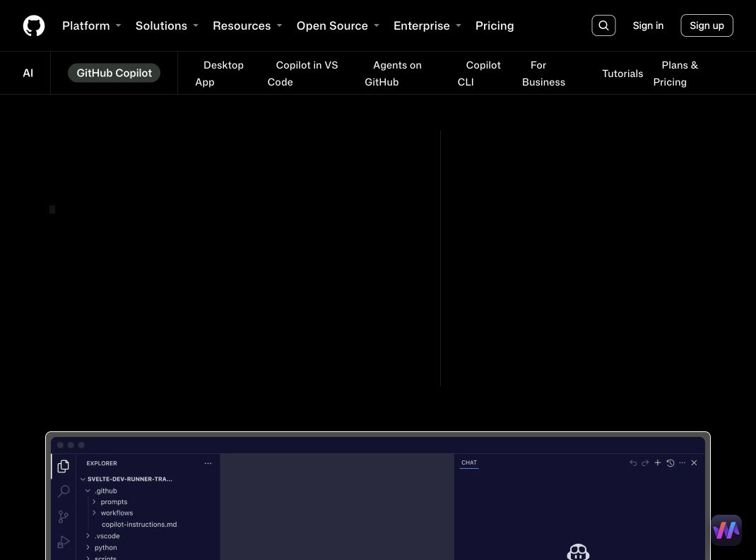Screen dimensions: 756x560
Task: Click the undo arrow in Chat panel
Action: [x=633, y=462]
